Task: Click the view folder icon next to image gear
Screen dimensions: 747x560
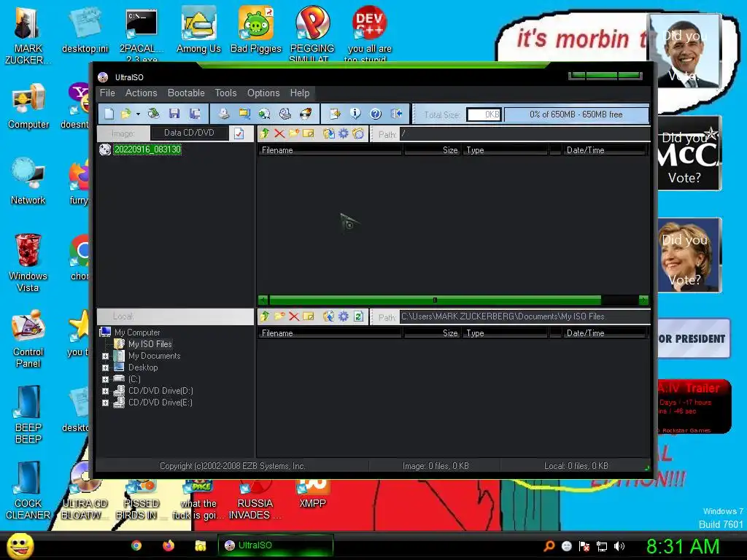Action: coord(358,134)
